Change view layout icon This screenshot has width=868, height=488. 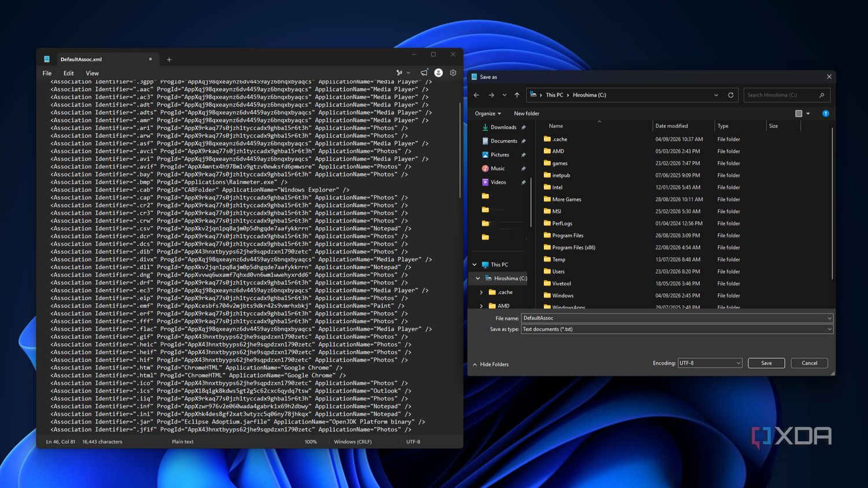pos(799,113)
